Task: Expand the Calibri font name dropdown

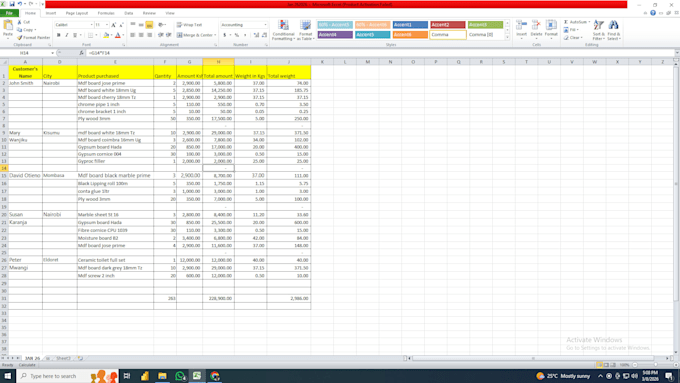Action: point(92,25)
